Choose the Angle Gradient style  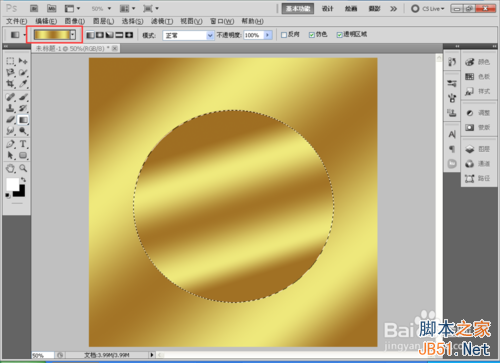[x=110, y=35]
